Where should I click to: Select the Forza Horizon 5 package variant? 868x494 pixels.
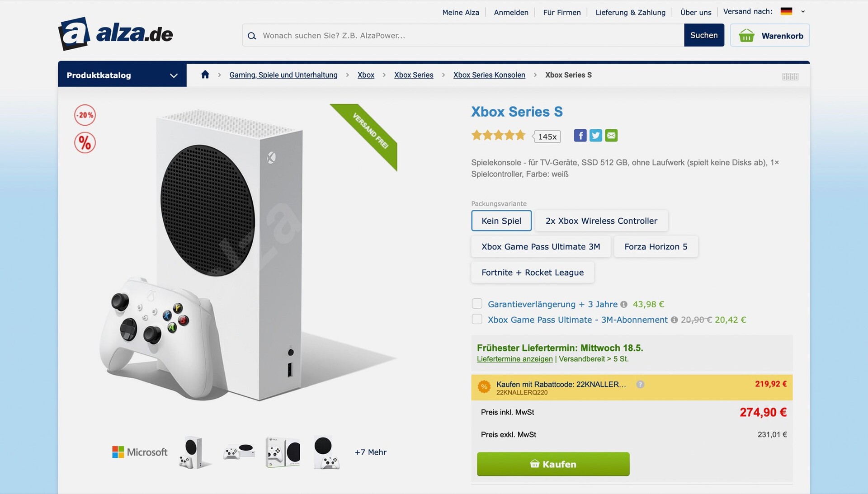point(656,247)
